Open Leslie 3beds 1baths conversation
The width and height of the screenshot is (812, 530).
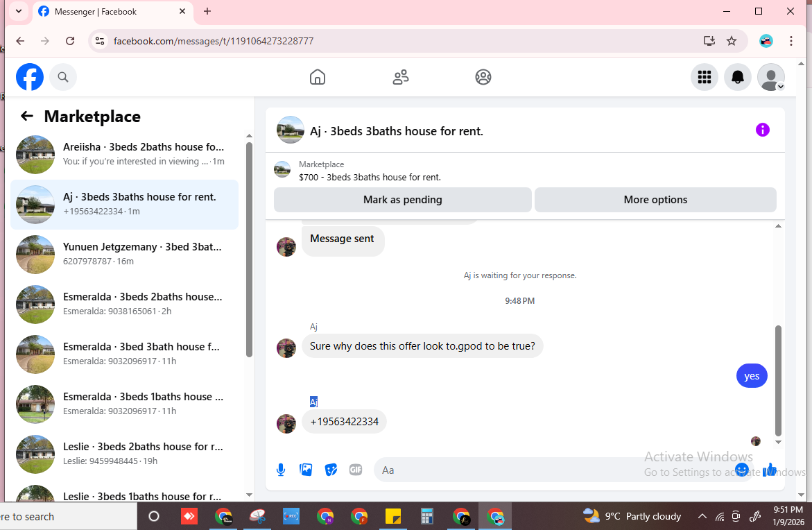point(124,492)
